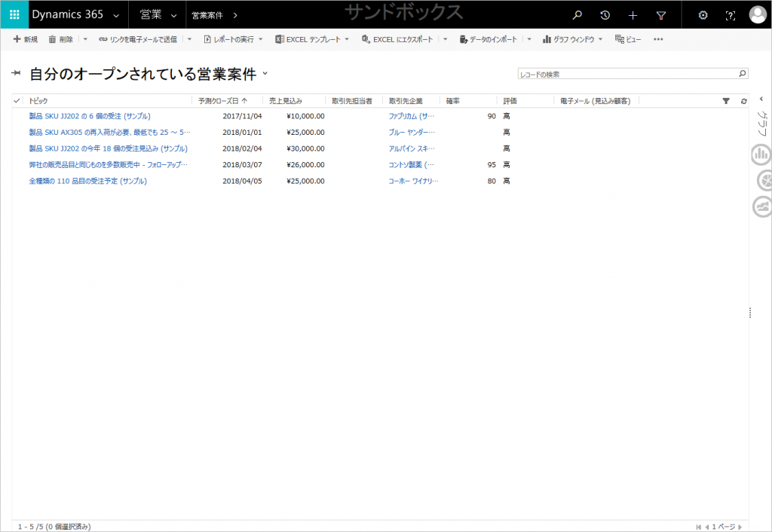Open the EXCEL テンプレート dropdown
Screen dimensions: 772x532
point(313,39)
